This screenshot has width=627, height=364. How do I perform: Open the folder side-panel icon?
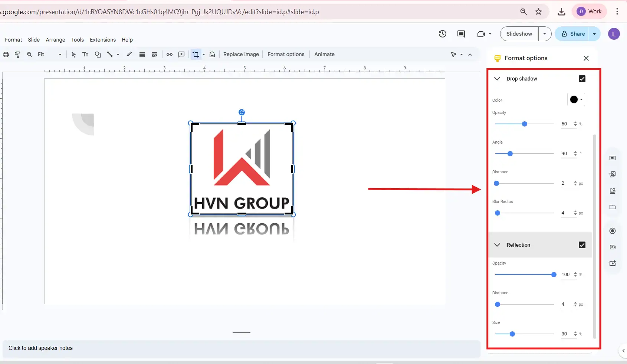pos(613,207)
